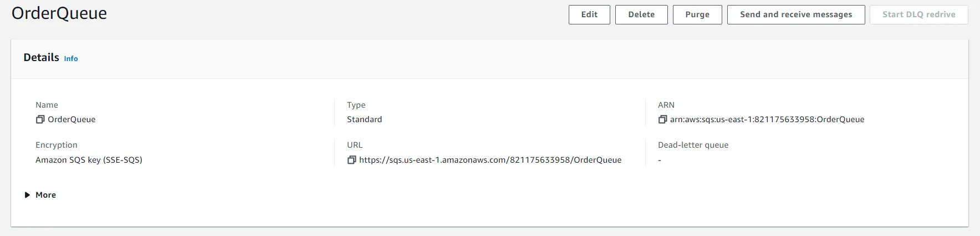
Task: Click the queue URL text
Action: (x=490, y=160)
